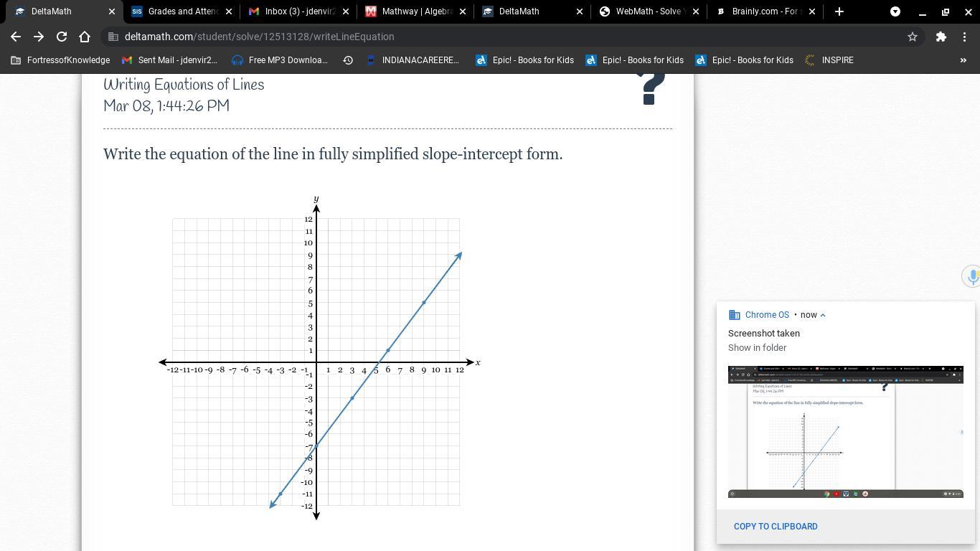The image size is (980, 551).
Task: Click the Writing Equations of Lines title
Action: click(184, 85)
